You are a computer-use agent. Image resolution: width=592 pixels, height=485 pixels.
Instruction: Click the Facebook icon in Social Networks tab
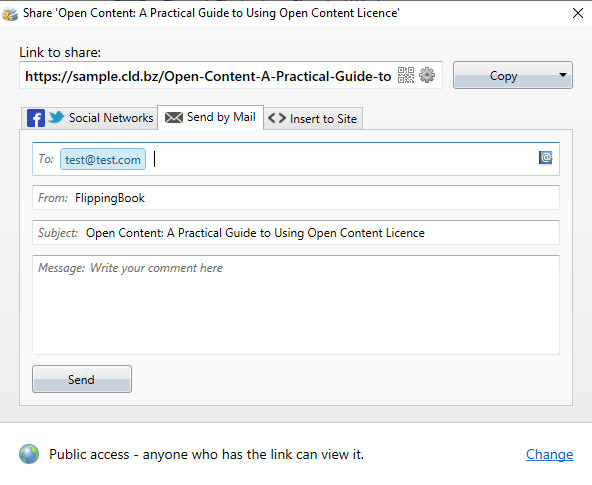pos(36,118)
